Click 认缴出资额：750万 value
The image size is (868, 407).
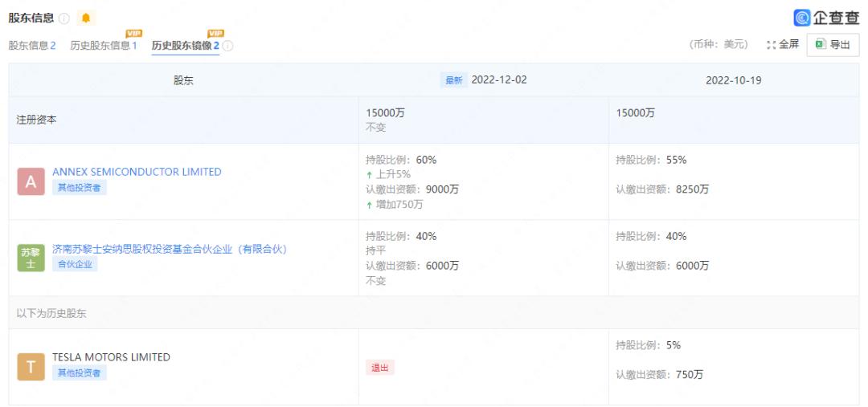point(660,375)
